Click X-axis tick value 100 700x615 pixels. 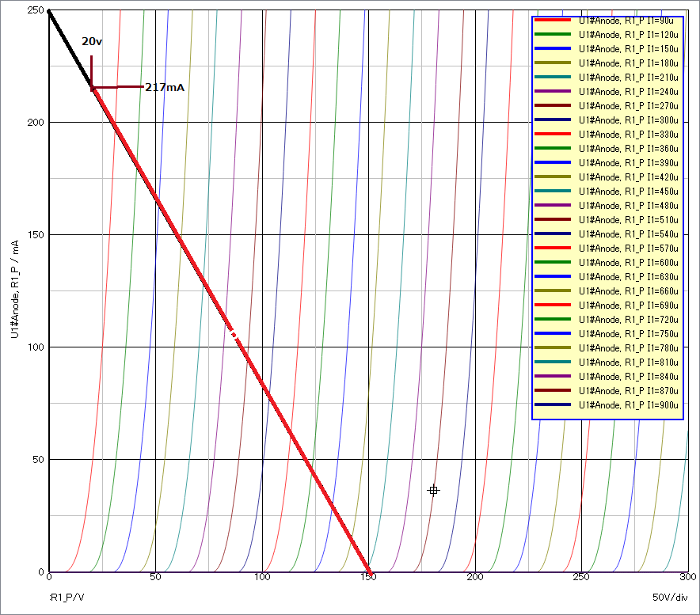262,577
